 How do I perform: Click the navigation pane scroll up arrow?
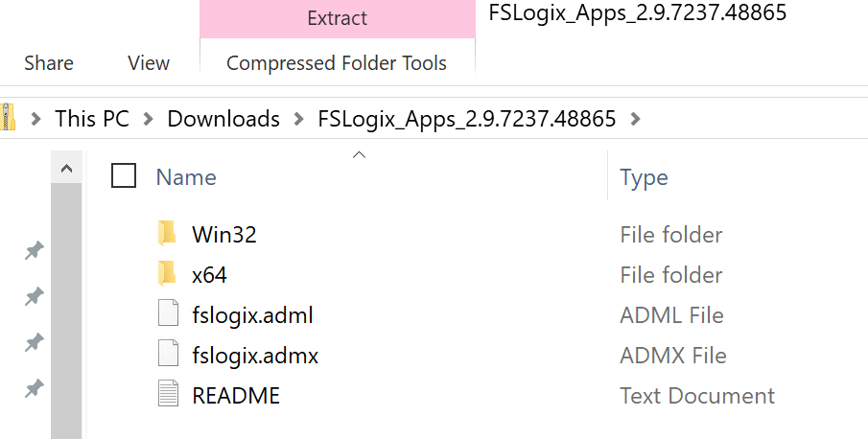coord(66,168)
